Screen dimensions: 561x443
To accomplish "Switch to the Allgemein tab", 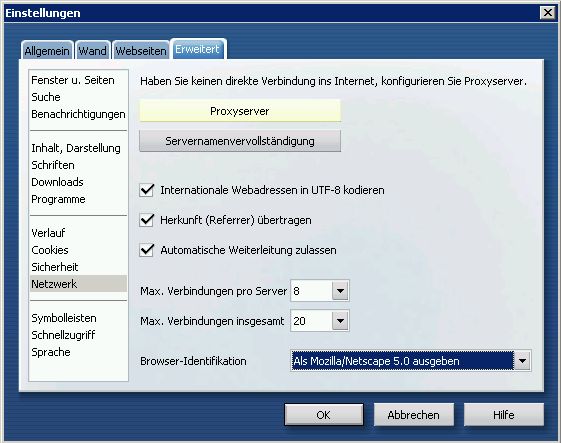I will [47, 51].
